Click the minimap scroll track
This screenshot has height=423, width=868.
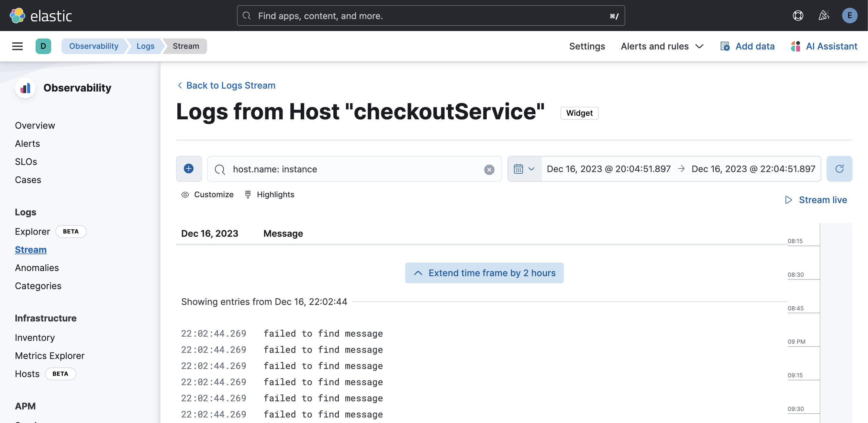click(836, 323)
